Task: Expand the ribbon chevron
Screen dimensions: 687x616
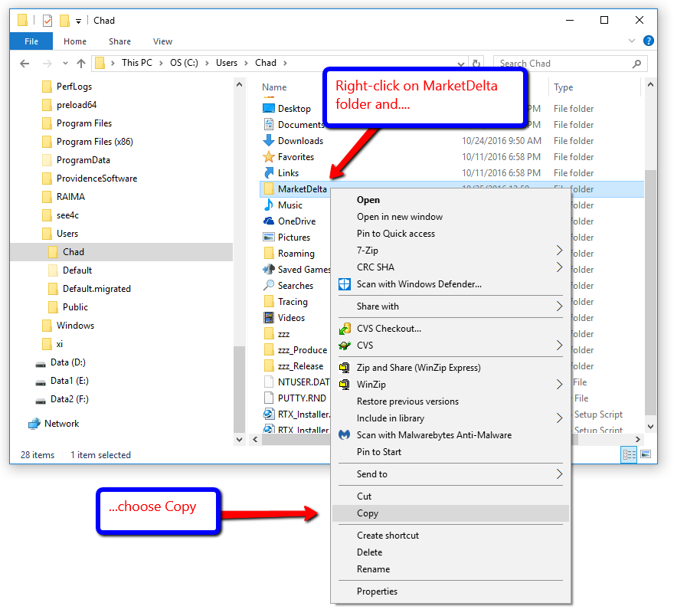Action: click(x=631, y=41)
